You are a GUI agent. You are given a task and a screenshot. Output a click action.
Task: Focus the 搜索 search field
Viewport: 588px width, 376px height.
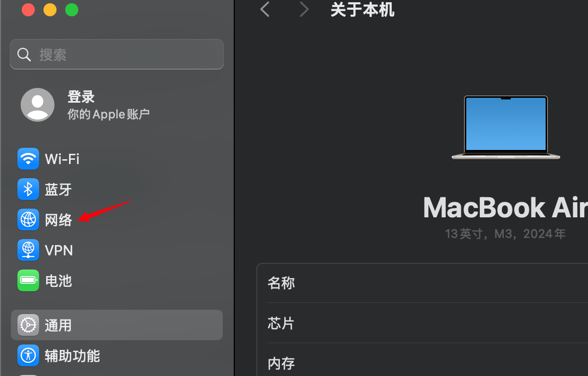(117, 54)
